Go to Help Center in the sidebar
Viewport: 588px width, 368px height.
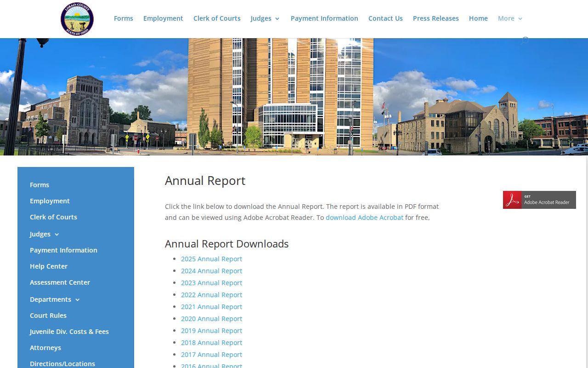pos(49,266)
